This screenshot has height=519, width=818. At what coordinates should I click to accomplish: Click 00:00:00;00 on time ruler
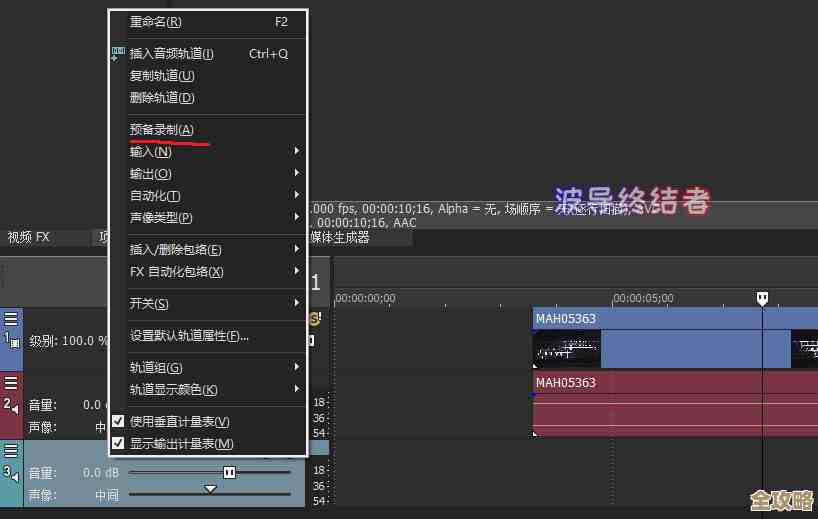366,298
